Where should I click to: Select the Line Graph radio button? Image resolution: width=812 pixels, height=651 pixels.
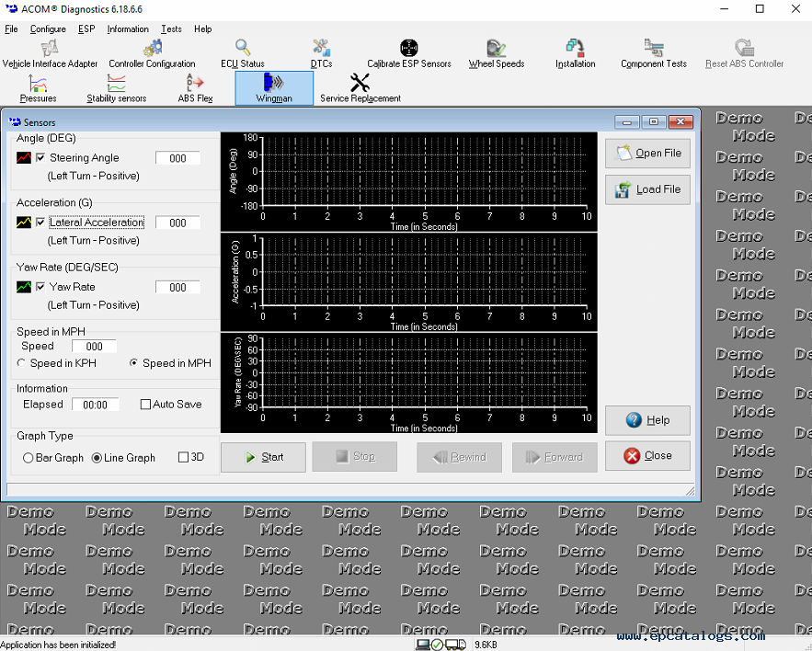click(97, 458)
